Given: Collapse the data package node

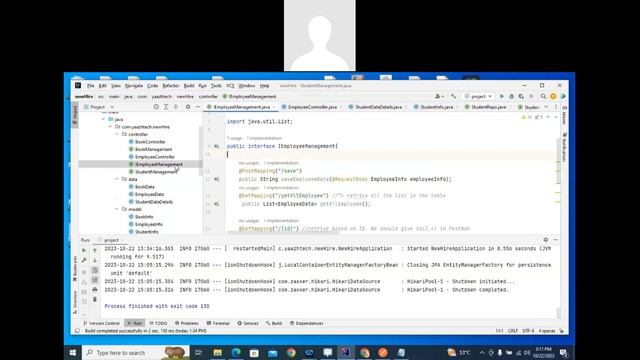Looking at the screenshot, I should pyautogui.click(x=117, y=179).
